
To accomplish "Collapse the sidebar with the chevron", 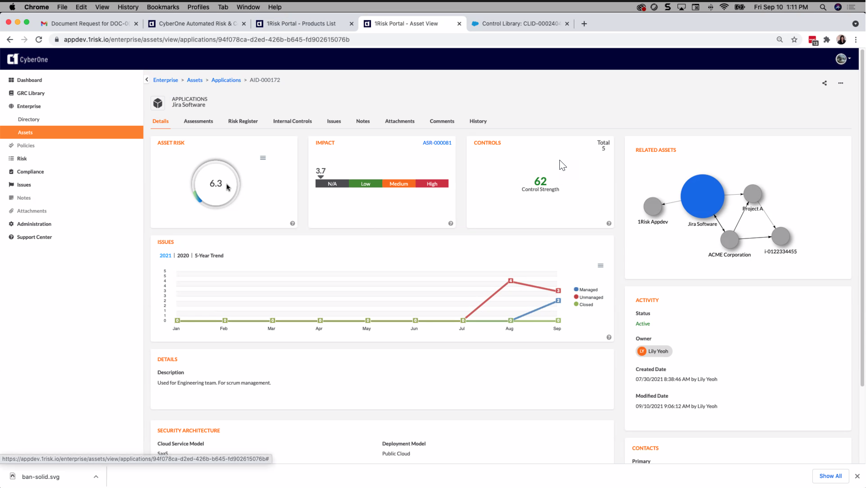I will pyautogui.click(x=147, y=80).
